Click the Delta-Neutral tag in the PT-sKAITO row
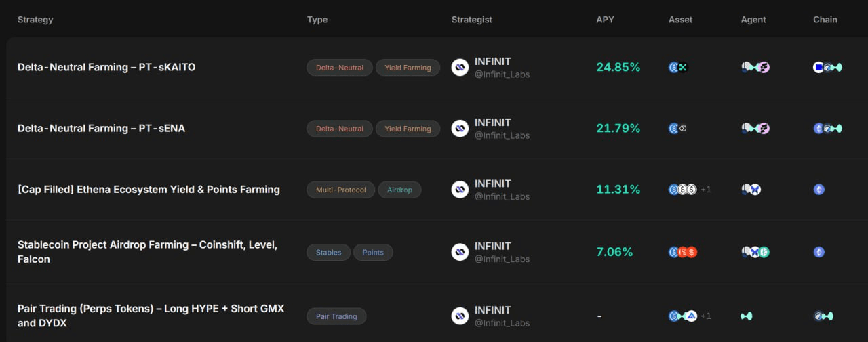 point(340,68)
